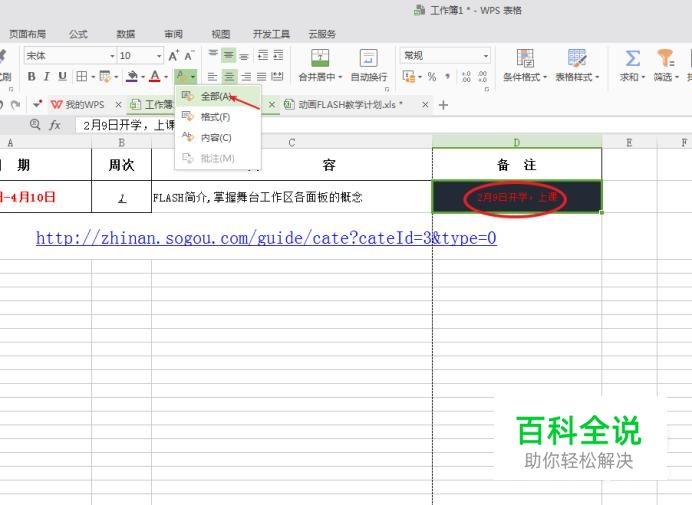Open the 页面布局 ribbon tab

coord(27,34)
